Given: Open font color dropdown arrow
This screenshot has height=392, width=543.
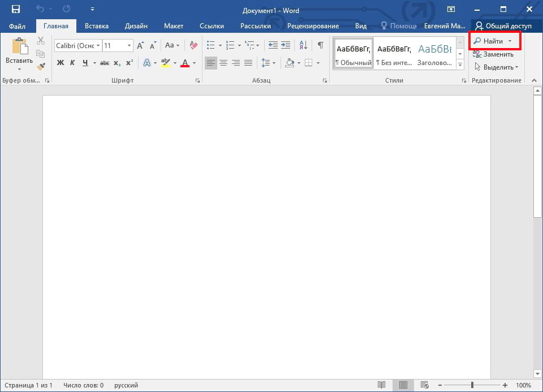Looking at the screenshot, I should [194, 63].
